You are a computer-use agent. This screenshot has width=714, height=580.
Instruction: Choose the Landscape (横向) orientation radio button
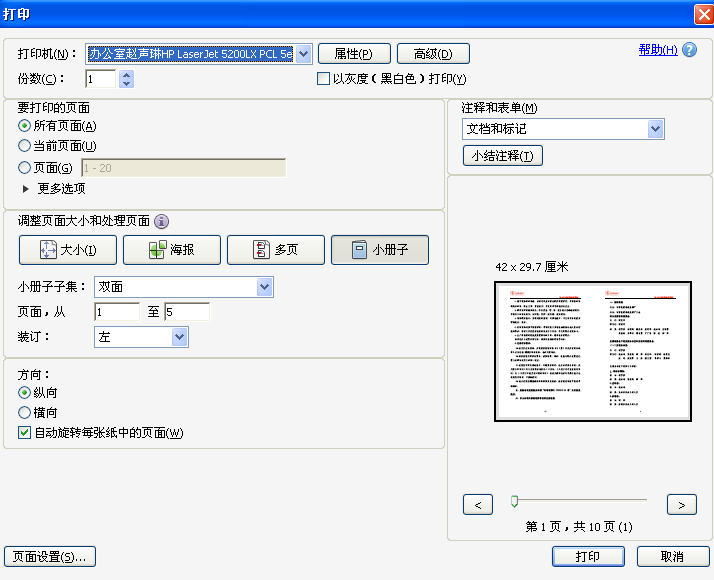coord(24,412)
